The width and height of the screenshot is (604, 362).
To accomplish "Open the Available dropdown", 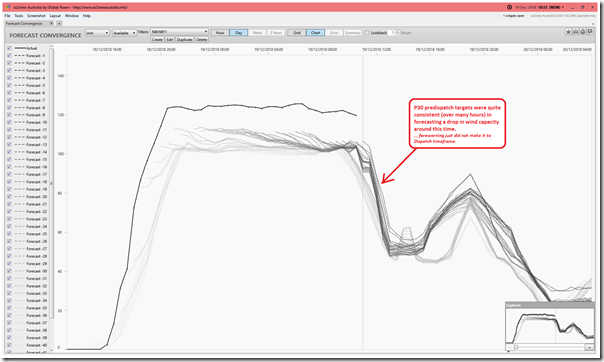I will point(124,33).
